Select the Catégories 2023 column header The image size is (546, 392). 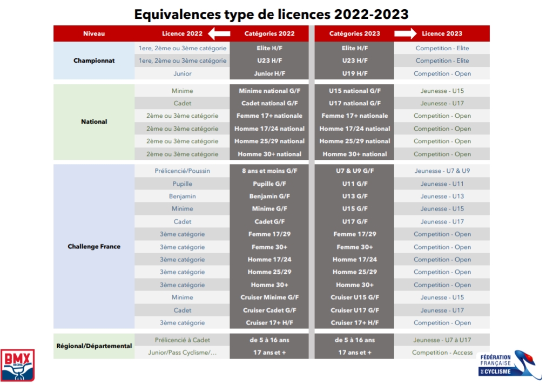pyautogui.click(x=354, y=33)
